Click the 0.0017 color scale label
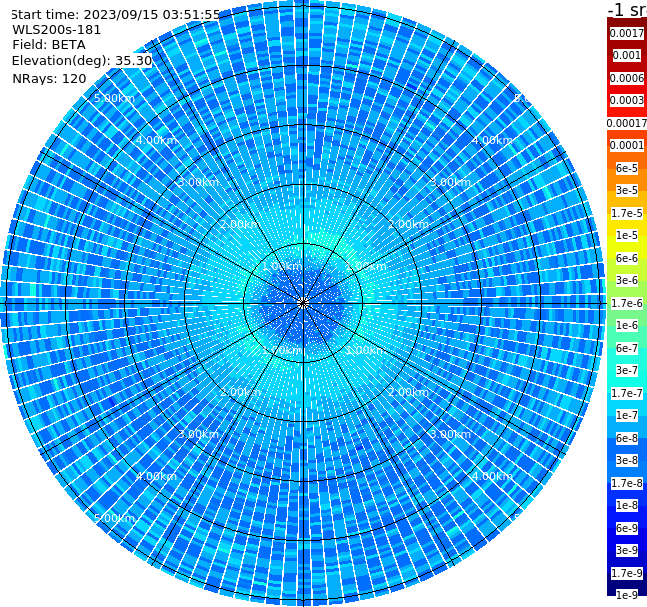The height and width of the screenshot is (607, 647). click(x=627, y=33)
